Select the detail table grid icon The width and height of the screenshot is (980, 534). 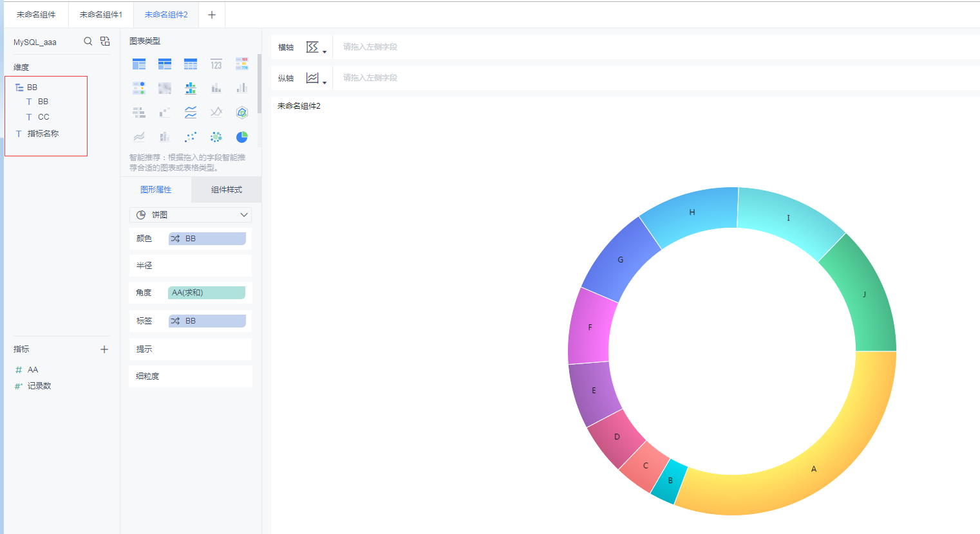click(191, 64)
